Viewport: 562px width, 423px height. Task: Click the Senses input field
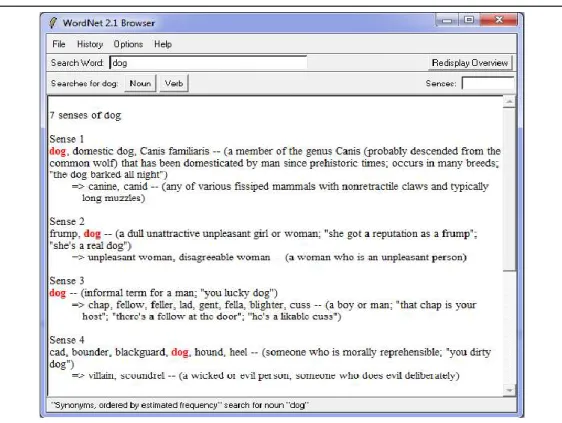tap(488, 83)
